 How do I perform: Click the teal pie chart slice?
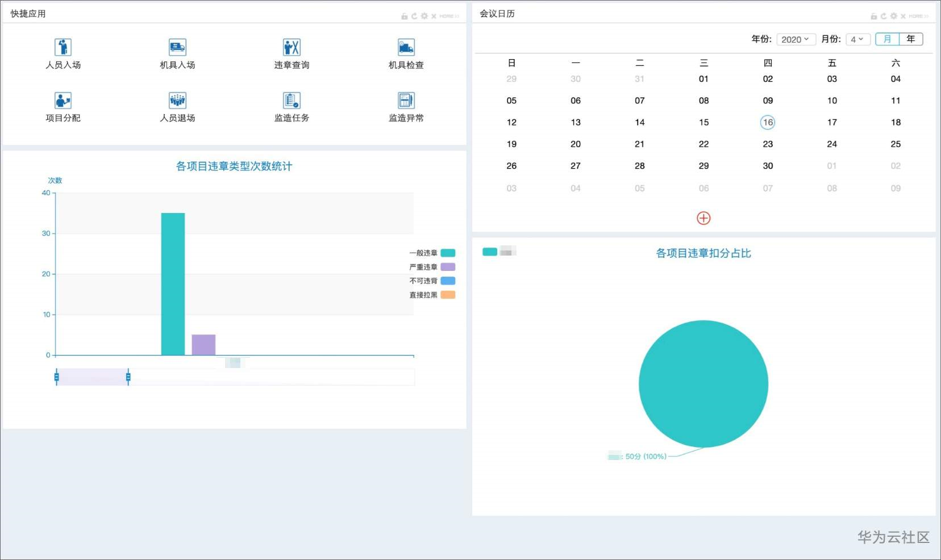(703, 384)
